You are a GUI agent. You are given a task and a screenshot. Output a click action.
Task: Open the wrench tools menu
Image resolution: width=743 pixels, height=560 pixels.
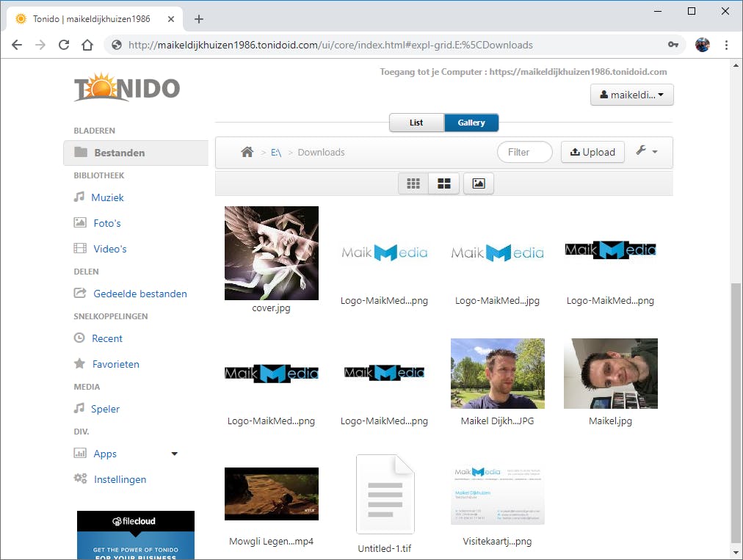[647, 152]
